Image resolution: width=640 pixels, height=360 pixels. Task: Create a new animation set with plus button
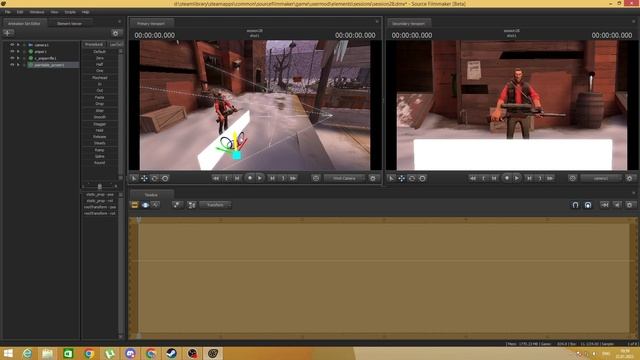point(8,33)
